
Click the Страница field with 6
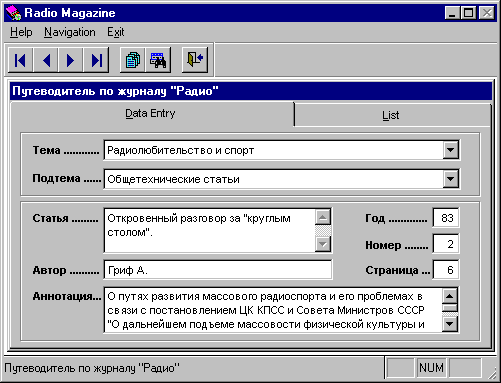click(x=446, y=270)
